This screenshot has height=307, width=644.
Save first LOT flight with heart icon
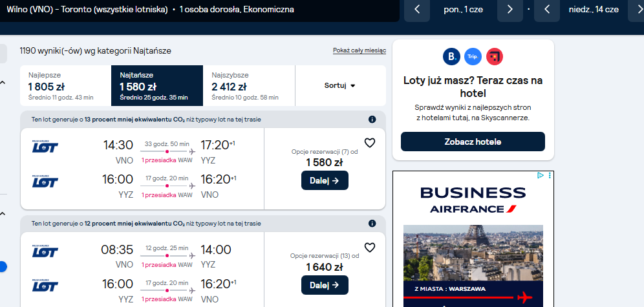(370, 143)
